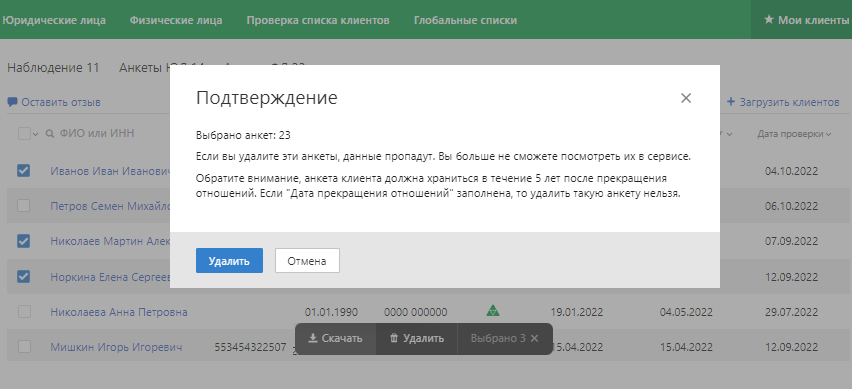Focus the ФИО или ИНН search field
This screenshot has height=389, width=852.
pos(97,134)
